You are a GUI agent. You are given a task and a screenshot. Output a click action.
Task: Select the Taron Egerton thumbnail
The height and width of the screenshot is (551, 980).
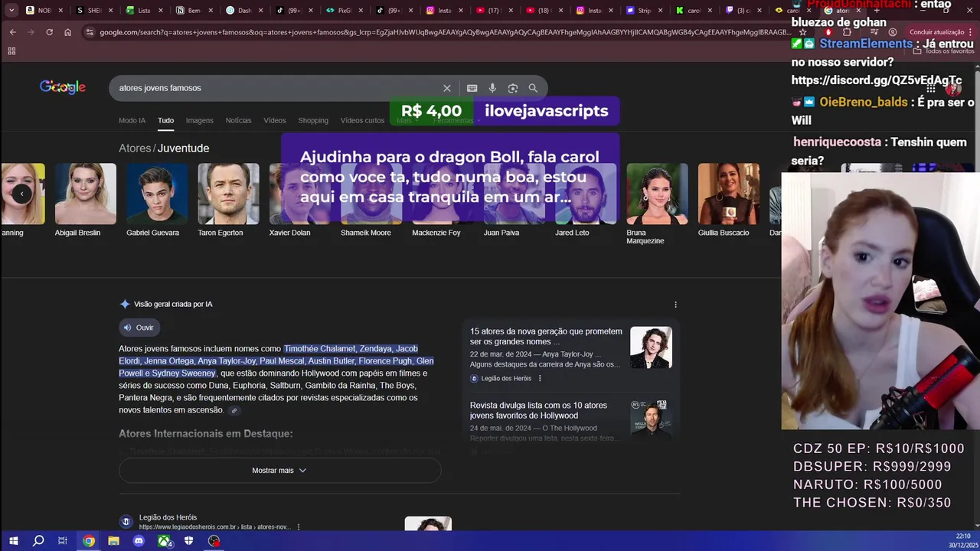click(x=228, y=194)
